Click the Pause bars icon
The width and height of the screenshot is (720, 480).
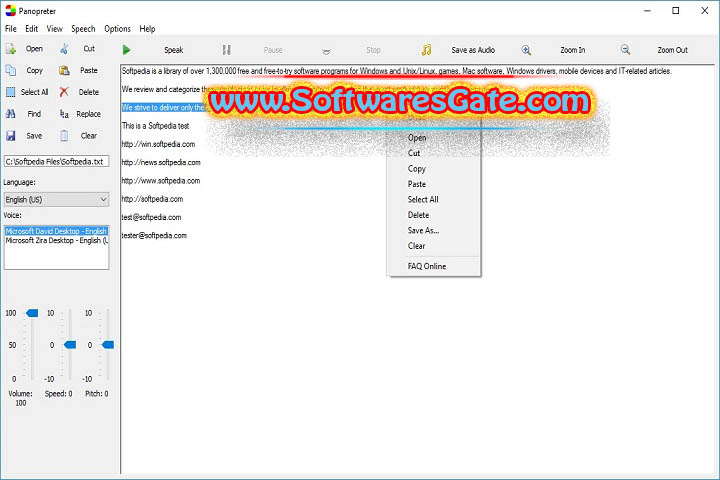point(226,50)
